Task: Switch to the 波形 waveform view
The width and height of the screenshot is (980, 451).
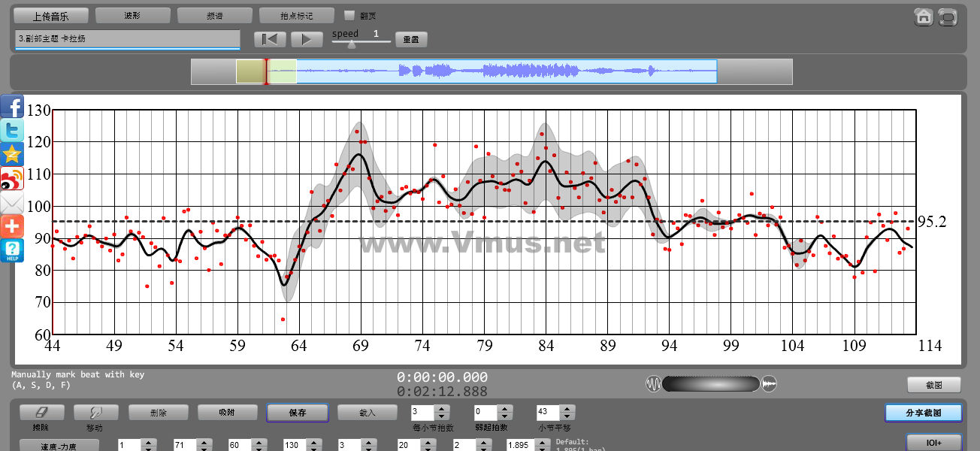Action: [132, 15]
